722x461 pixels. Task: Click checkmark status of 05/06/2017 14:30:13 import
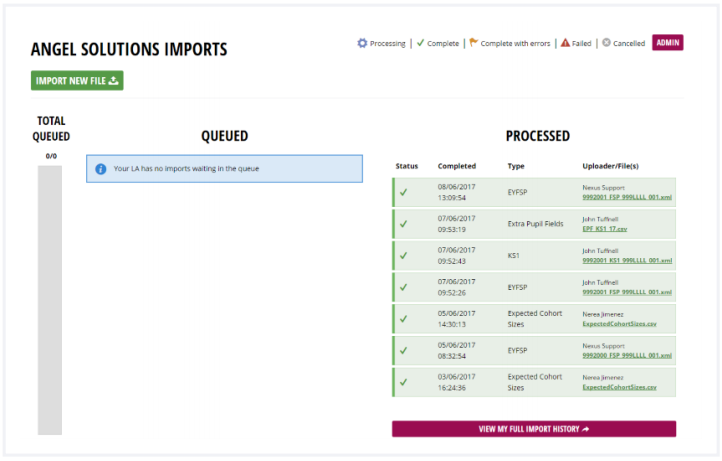(x=403, y=319)
